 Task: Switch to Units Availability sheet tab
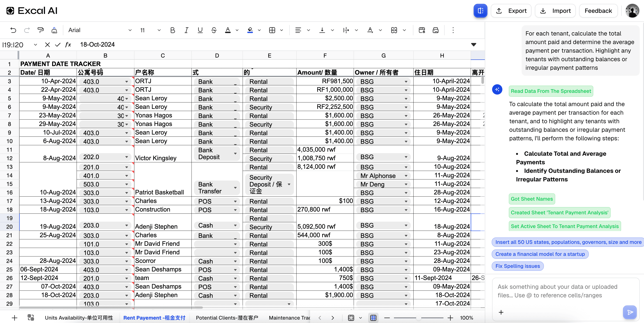click(x=79, y=317)
